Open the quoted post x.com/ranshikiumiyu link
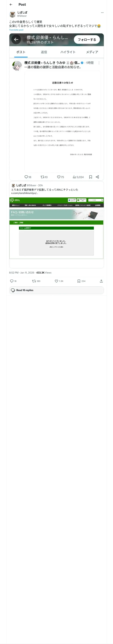 pos(25,193)
